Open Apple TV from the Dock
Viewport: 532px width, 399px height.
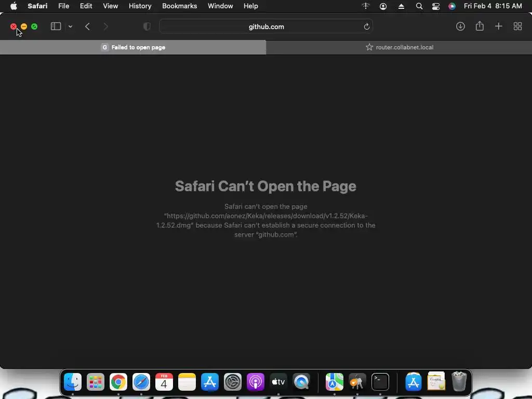coord(278,382)
